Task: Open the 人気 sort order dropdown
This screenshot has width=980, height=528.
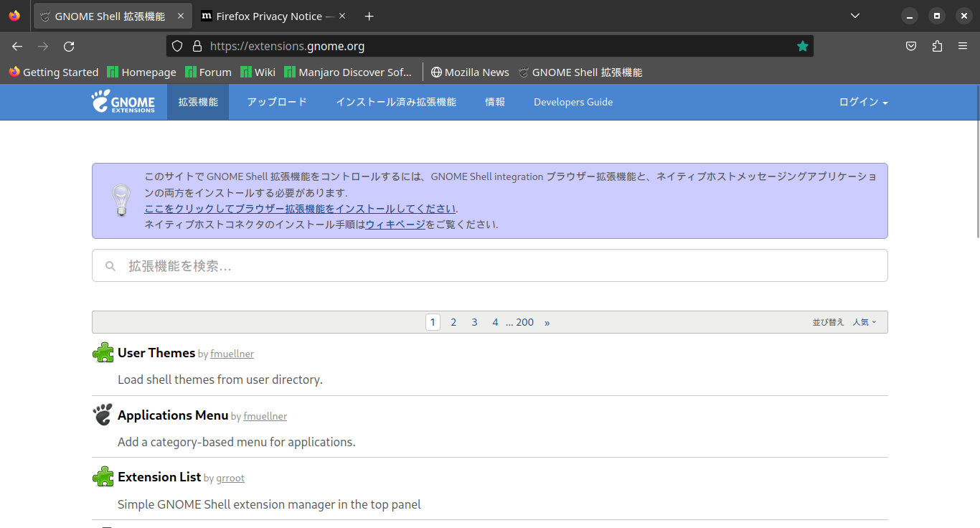Action: point(864,322)
